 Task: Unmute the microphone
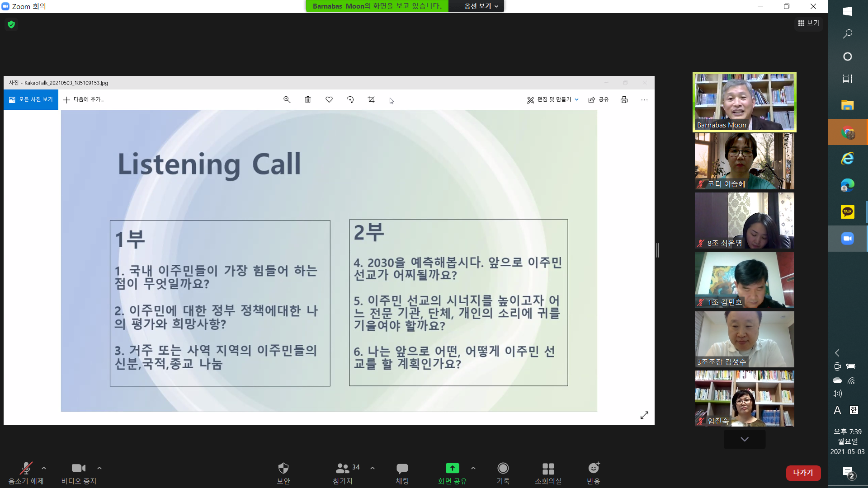pos(26,469)
